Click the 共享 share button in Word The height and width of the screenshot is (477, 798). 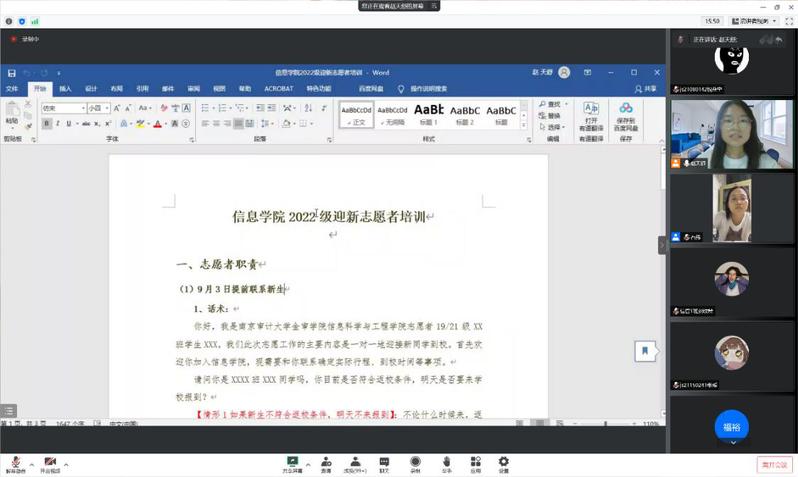point(647,88)
